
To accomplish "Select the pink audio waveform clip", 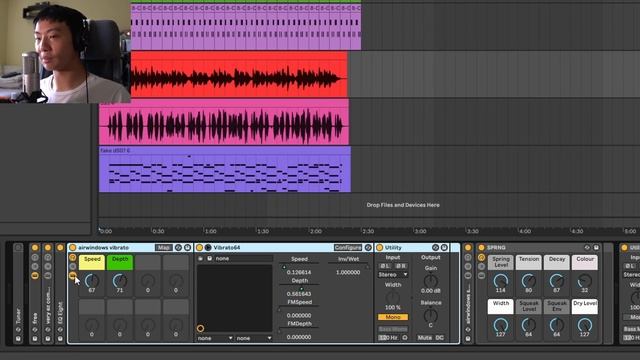I will point(224,122).
